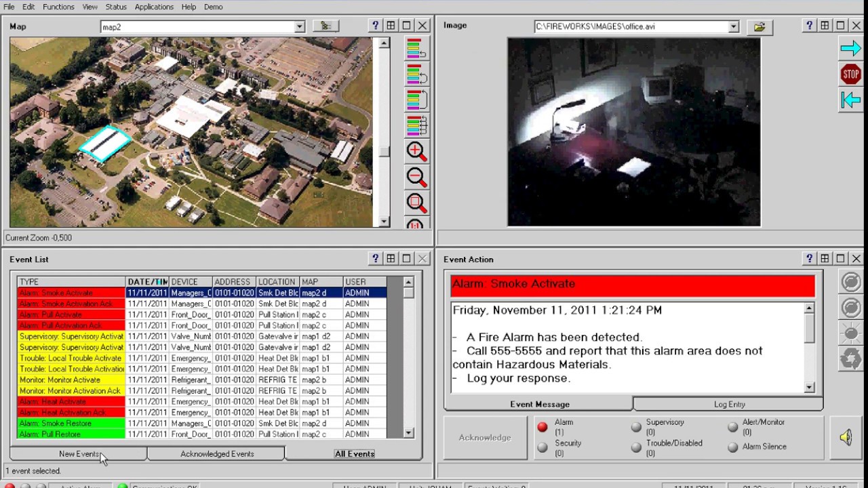Open the Edit menu
868x488 pixels.
coord(28,7)
